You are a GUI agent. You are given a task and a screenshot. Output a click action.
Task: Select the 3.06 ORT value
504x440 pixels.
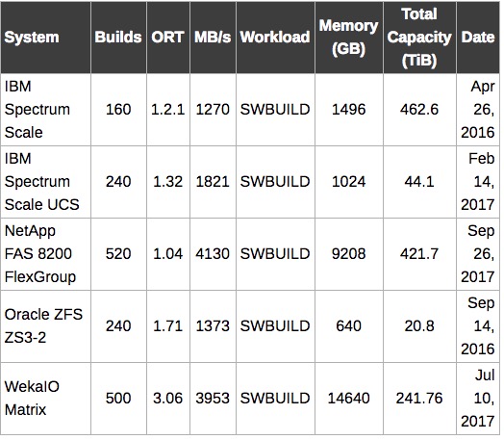(x=168, y=399)
